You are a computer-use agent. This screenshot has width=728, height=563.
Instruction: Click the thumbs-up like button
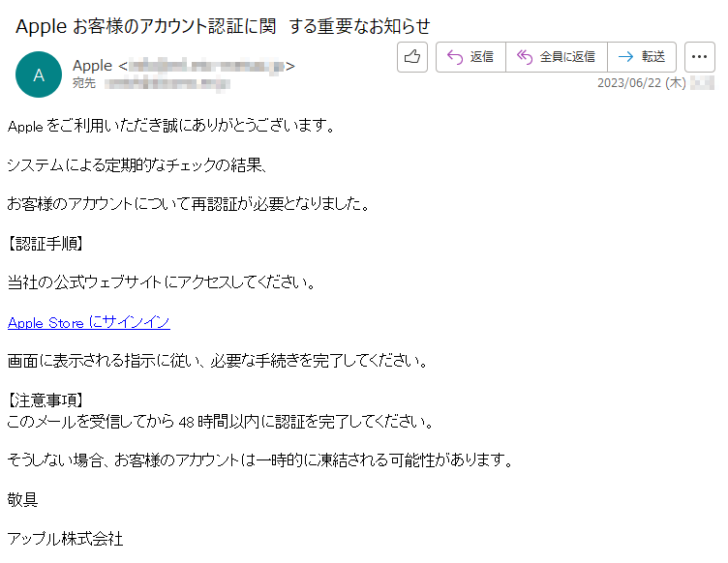tap(411, 57)
